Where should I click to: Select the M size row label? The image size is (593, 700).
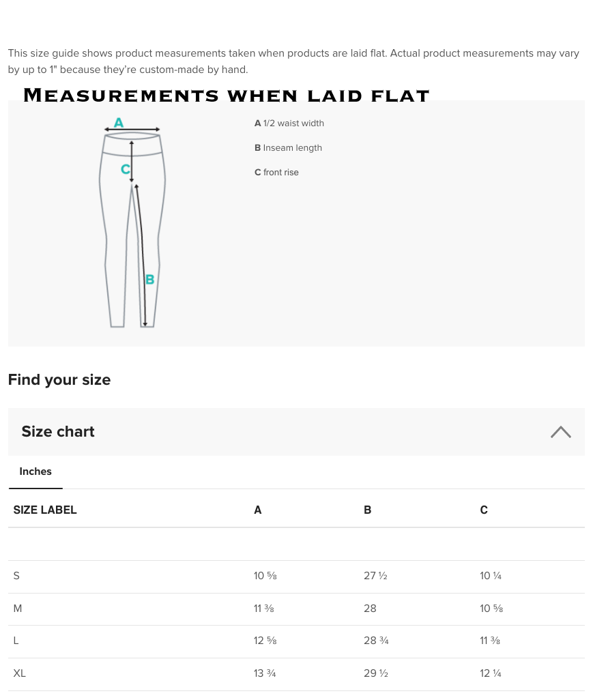pyautogui.click(x=18, y=609)
